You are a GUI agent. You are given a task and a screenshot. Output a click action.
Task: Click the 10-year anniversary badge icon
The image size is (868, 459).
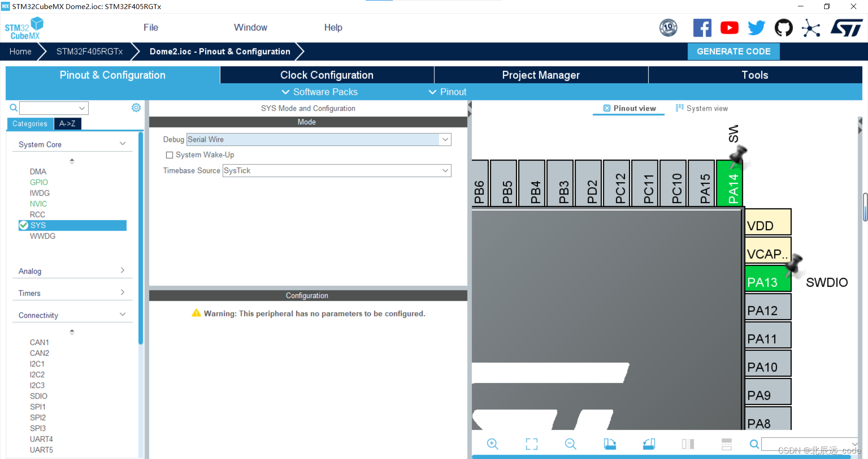click(668, 28)
